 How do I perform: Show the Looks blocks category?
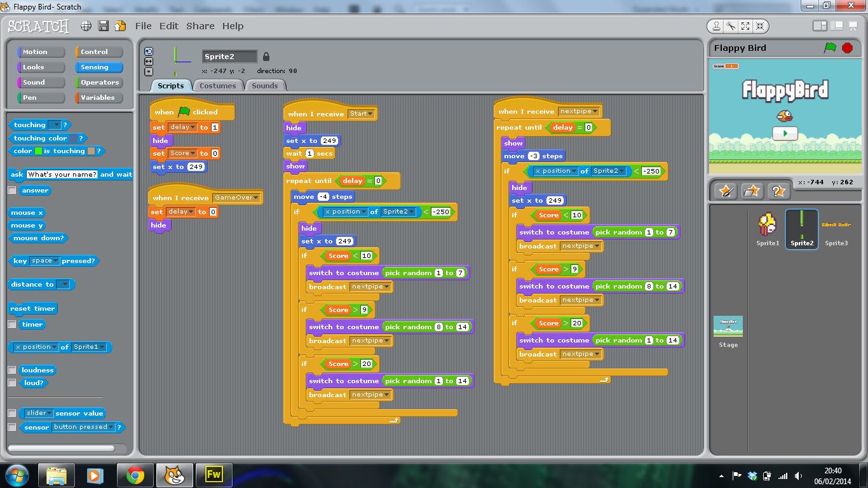coord(41,67)
